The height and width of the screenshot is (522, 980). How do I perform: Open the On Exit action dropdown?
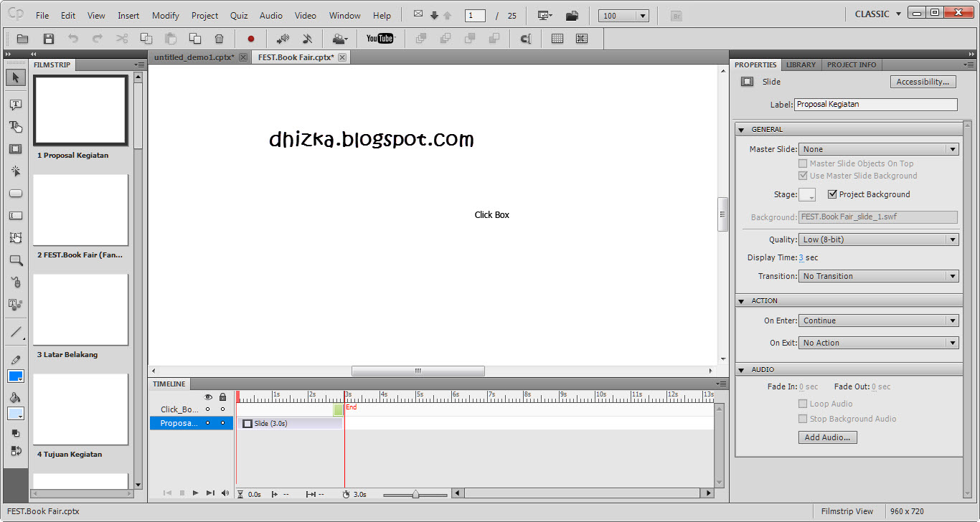coord(879,343)
